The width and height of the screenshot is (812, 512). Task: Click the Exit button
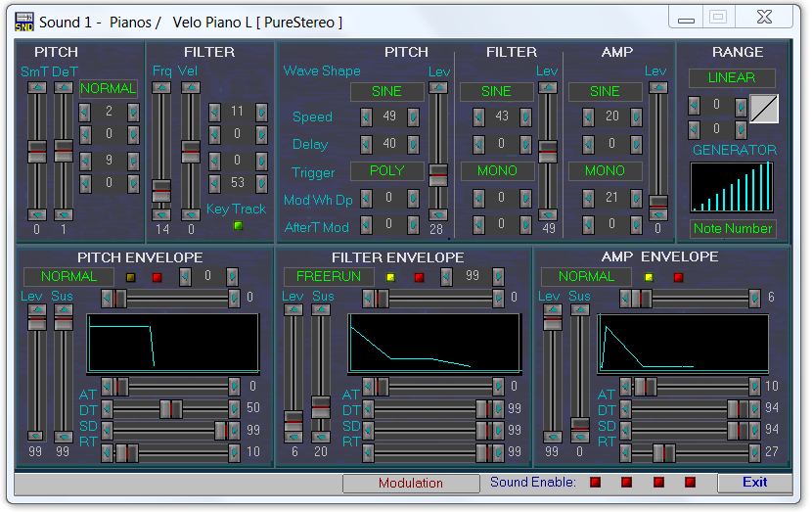pyautogui.click(x=754, y=483)
